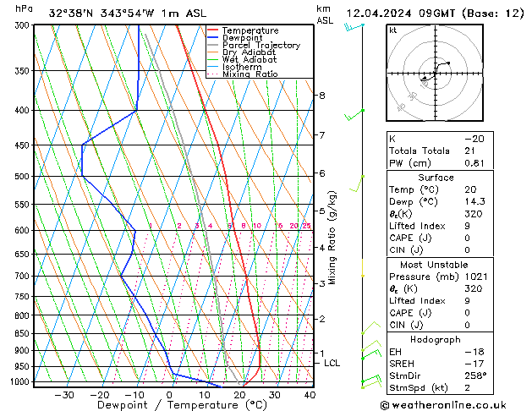Click the 'km ASL' axis unit label

tap(325, 14)
